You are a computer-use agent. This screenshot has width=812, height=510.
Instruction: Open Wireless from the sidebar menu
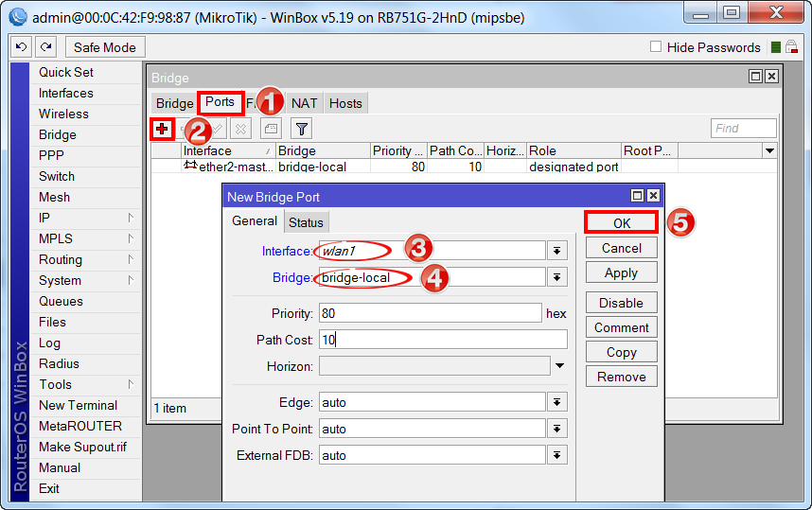pyautogui.click(x=63, y=114)
